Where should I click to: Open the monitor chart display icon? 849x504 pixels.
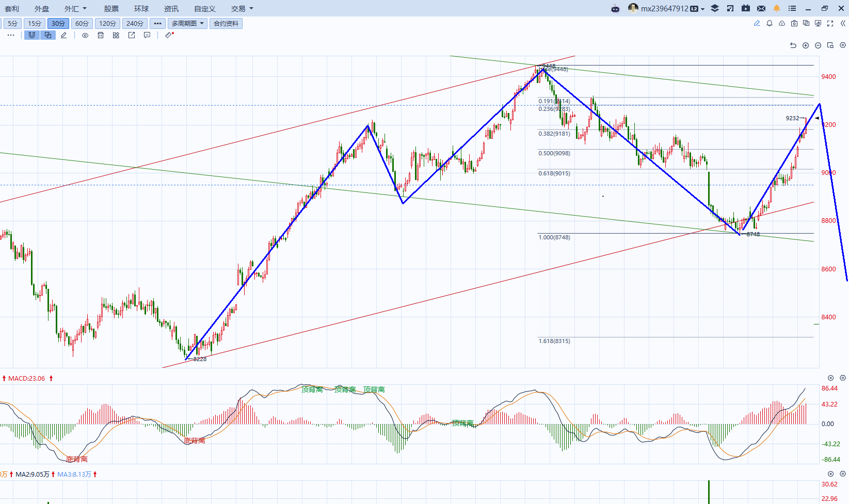click(x=818, y=23)
